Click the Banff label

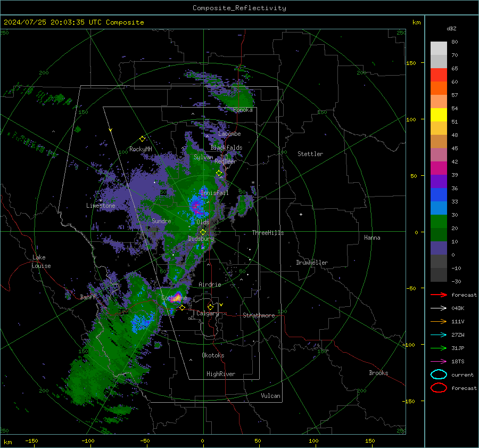click(x=88, y=297)
